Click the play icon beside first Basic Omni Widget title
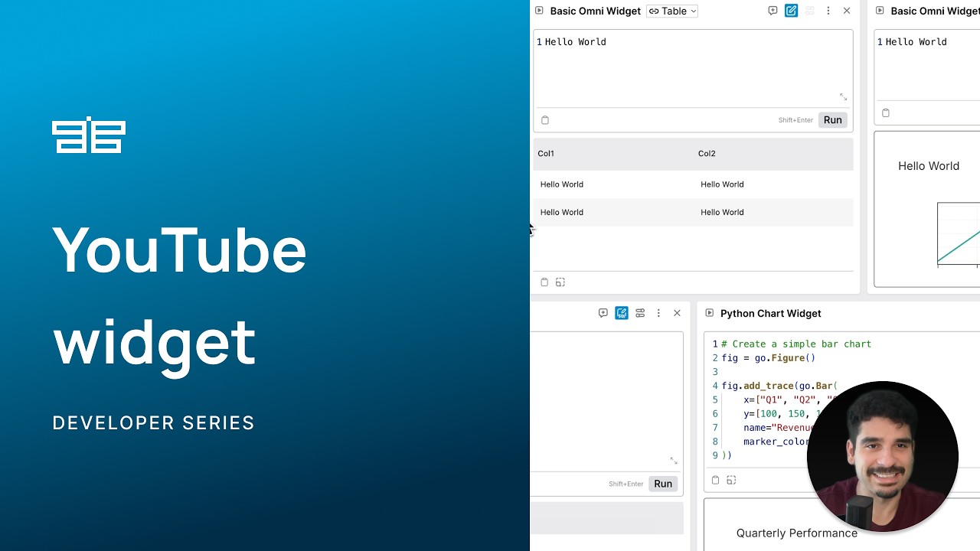The image size is (980, 551). pos(539,11)
